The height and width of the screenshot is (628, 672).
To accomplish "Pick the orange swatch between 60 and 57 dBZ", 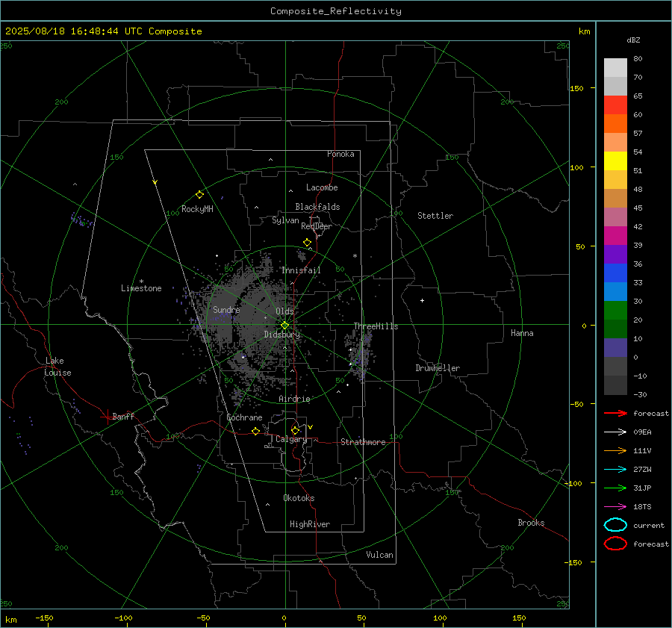I will (615, 124).
